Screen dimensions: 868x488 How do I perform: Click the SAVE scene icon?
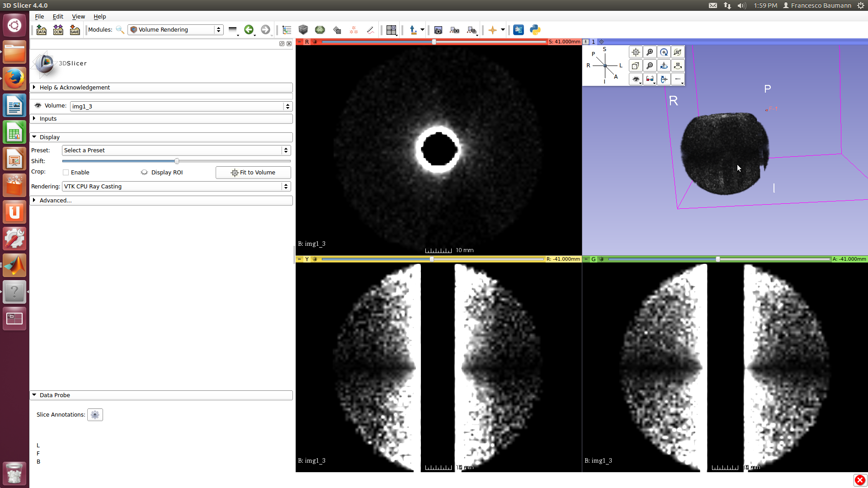coord(75,30)
